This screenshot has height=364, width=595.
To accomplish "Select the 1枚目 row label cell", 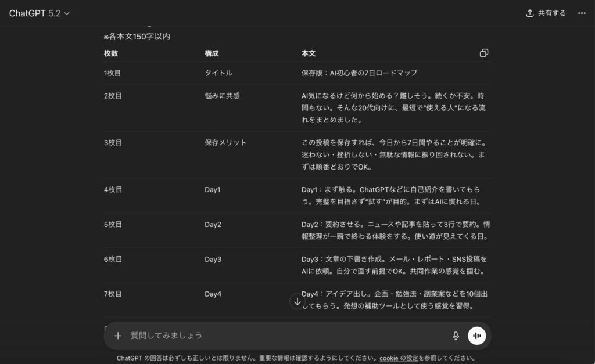I will 112,73.
